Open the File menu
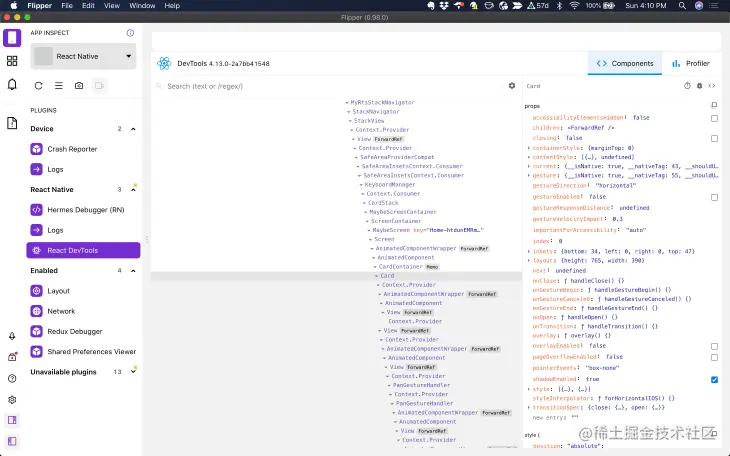730x456 pixels. (x=67, y=6)
